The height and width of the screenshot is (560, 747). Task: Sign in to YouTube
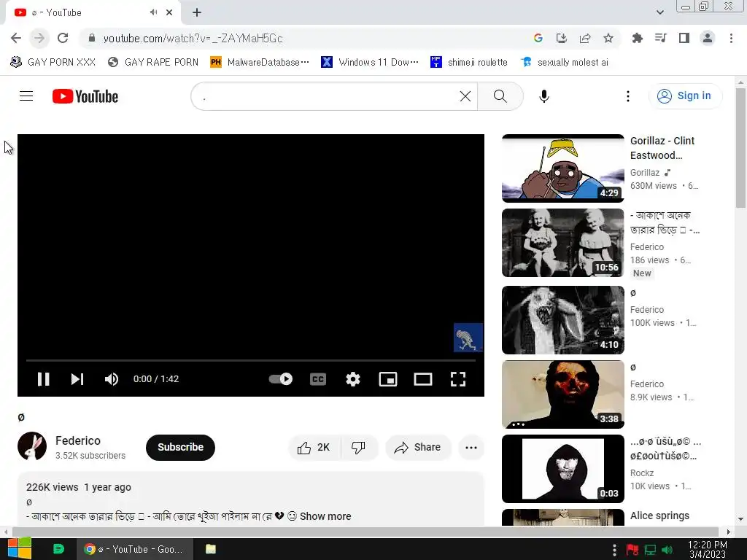(x=685, y=96)
